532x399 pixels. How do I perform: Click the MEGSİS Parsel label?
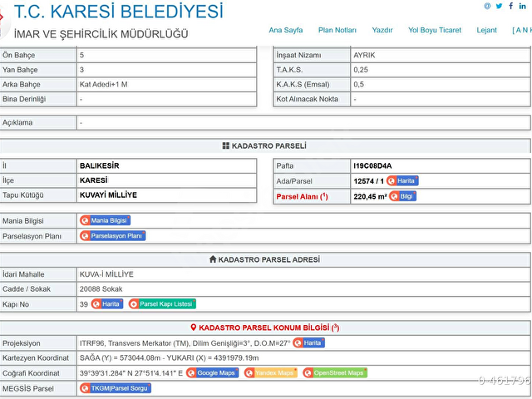pyautogui.click(x=28, y=388)
